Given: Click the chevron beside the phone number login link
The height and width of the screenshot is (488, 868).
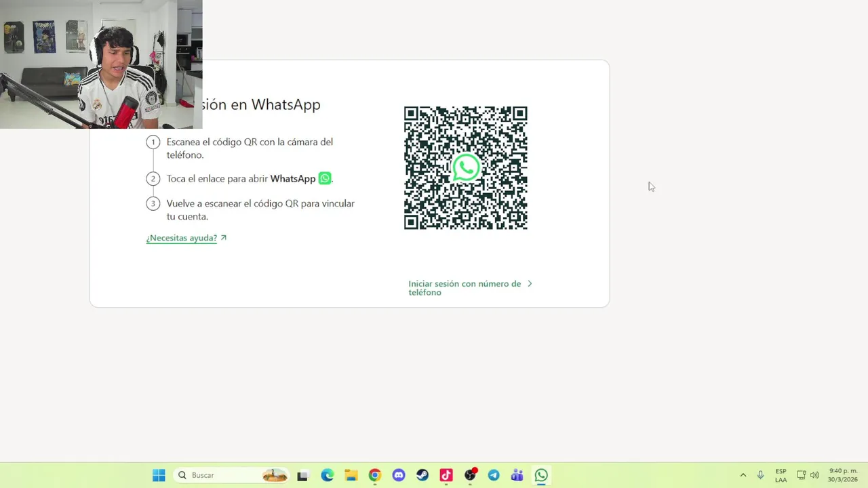Looking at the screenshot, I should point(530,284).
